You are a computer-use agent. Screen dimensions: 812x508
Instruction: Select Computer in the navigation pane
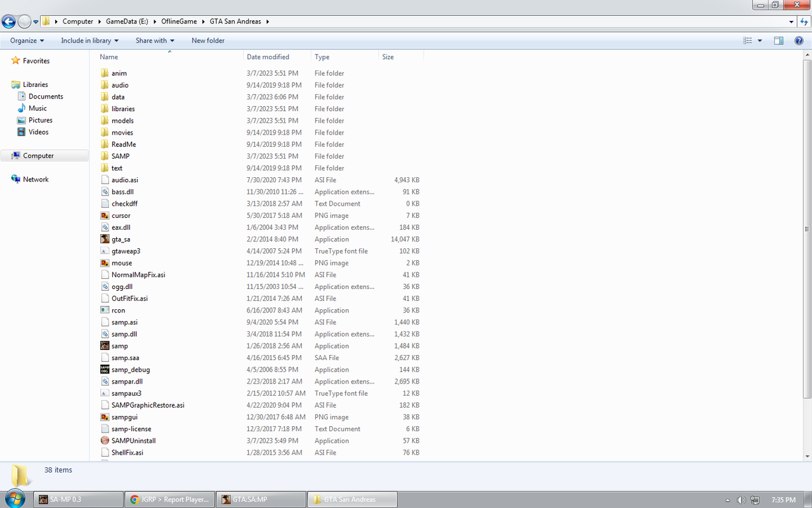tap(39, 156)
